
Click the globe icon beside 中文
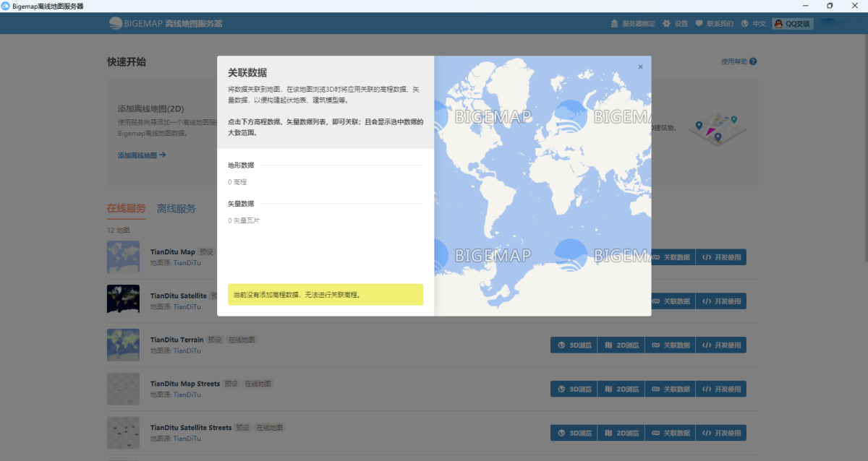(744, 24)
